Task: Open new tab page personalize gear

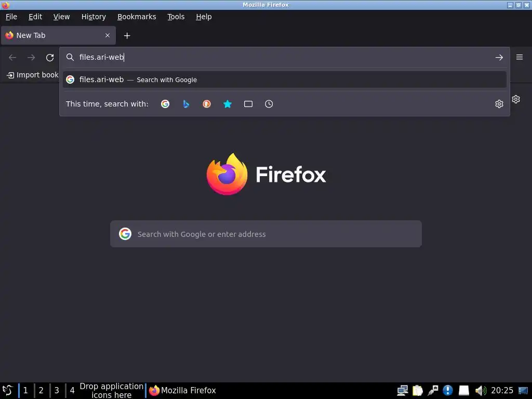Action: (516, 99)
